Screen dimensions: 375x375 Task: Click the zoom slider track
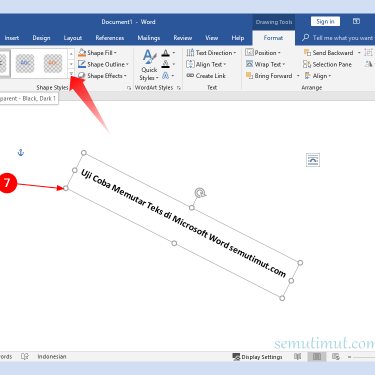364,357
